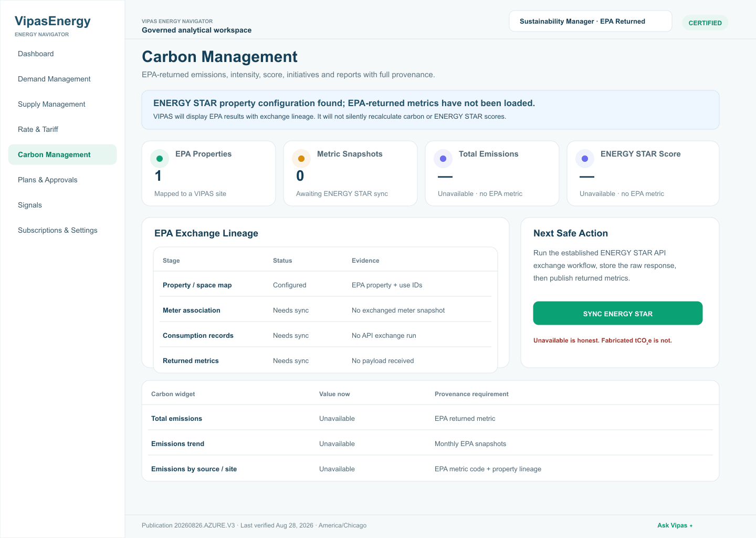Click the Stage column header
This screenshot has height=538, width=756.
pos(171,261)
